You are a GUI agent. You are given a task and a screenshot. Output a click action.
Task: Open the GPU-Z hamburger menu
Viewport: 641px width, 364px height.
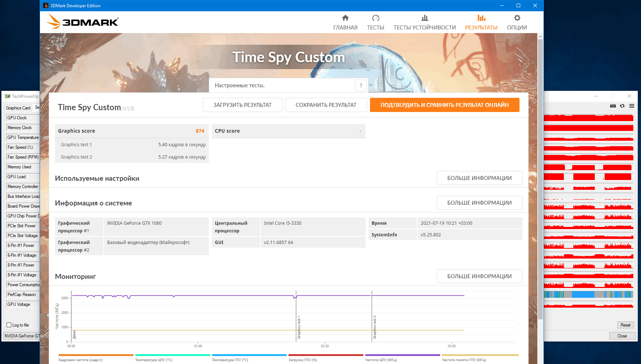(x=632, y=106)
